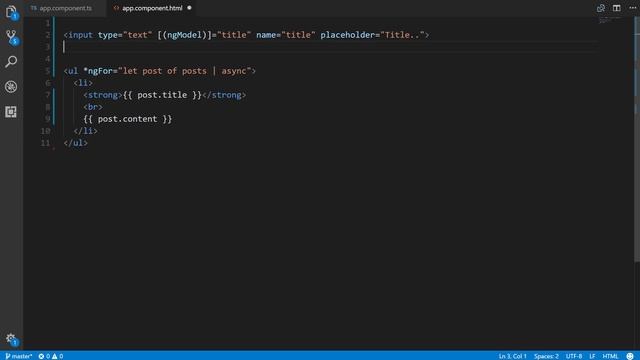640x360 pixels.
Task: Click the feedback smiley icon
Action: (630, 356)
